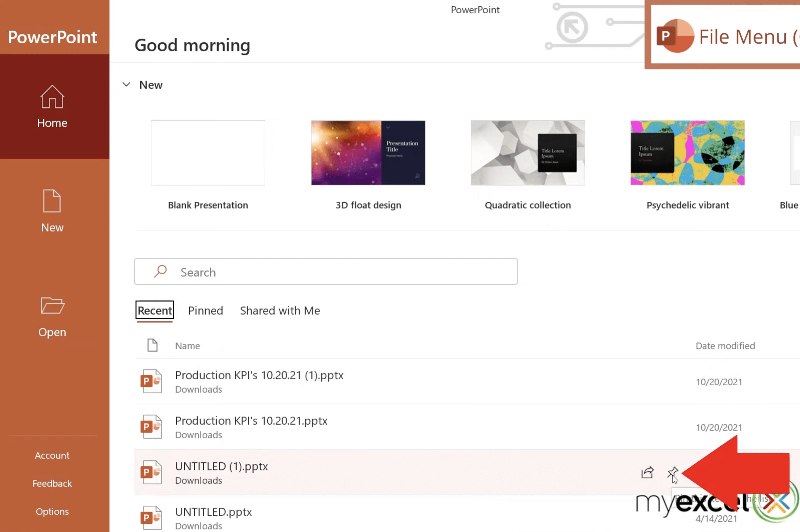This screenshot has height=532, width=800.
Task: Click the search magnifier icon
Action: [x=160, y=271]
